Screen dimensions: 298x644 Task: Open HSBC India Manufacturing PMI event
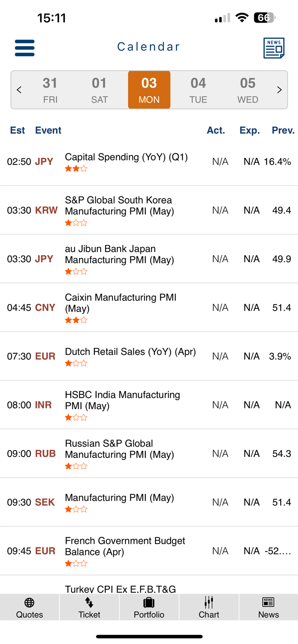(x=122, y=400)
